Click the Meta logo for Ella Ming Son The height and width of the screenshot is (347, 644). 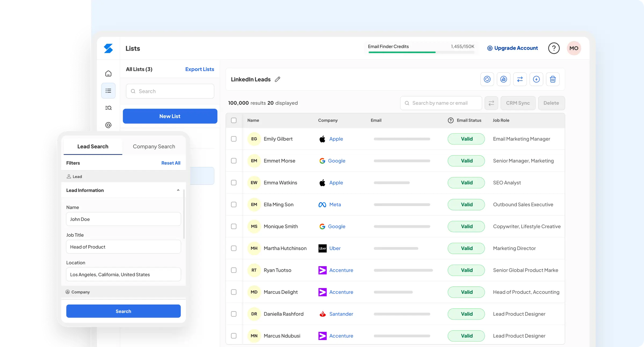coord(322,205)
